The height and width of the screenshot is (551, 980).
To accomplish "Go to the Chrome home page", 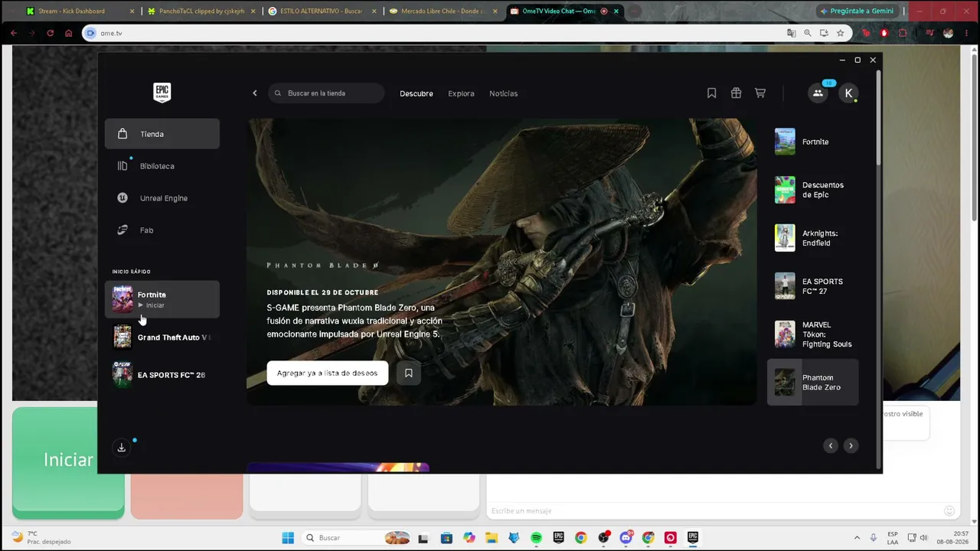I will click(69, 33).
